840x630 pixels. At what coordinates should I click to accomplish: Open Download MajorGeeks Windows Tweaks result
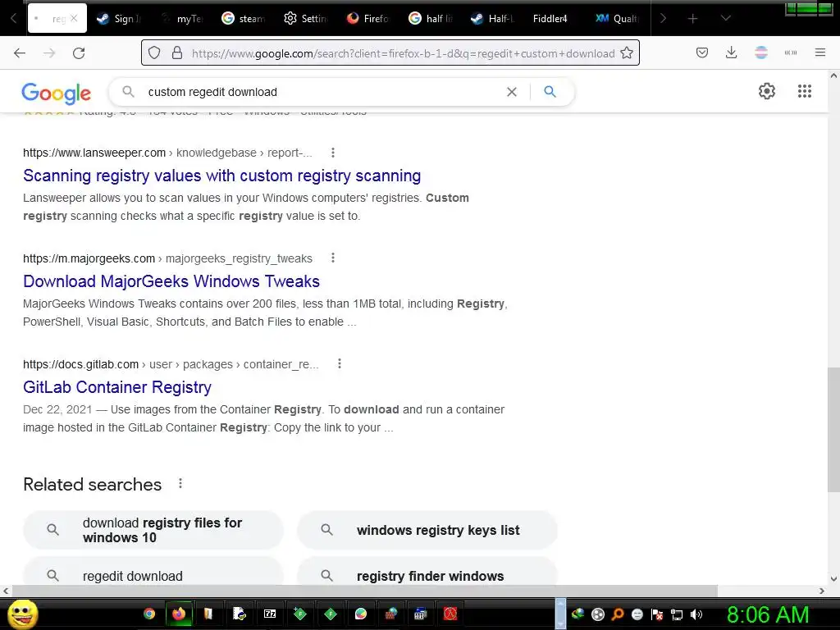[x=171, y=281]
